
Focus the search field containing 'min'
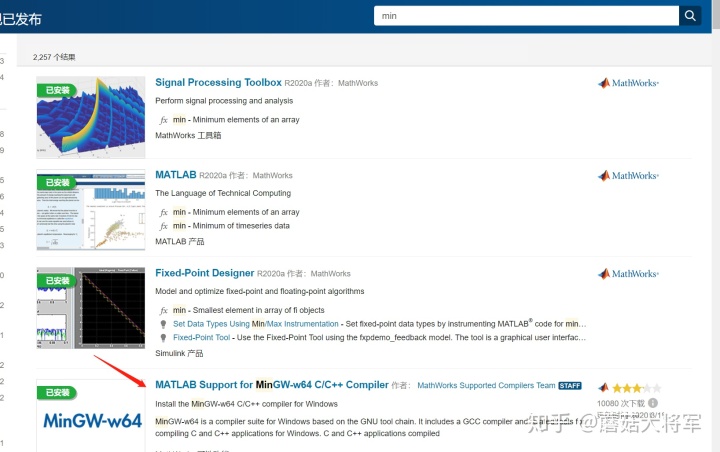526,16
